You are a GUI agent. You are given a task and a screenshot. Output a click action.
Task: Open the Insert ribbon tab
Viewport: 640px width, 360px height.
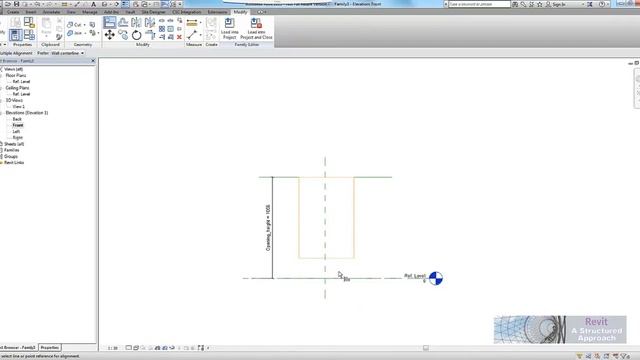pos(31,12)
